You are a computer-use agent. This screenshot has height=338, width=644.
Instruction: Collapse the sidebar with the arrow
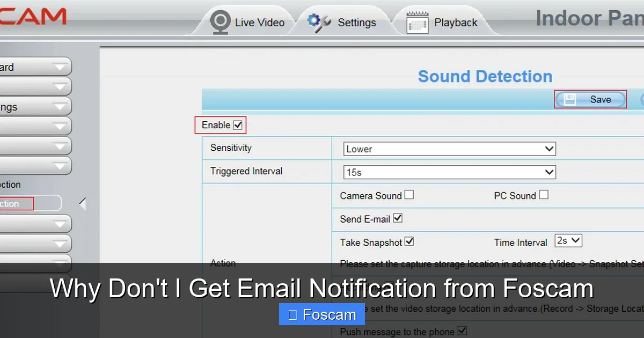[82, 203]
